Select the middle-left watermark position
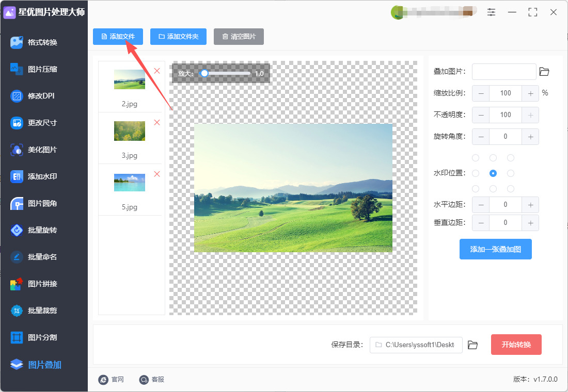Image resolution: width=568 pixels, height=392 pixels. tap(476, 173)
